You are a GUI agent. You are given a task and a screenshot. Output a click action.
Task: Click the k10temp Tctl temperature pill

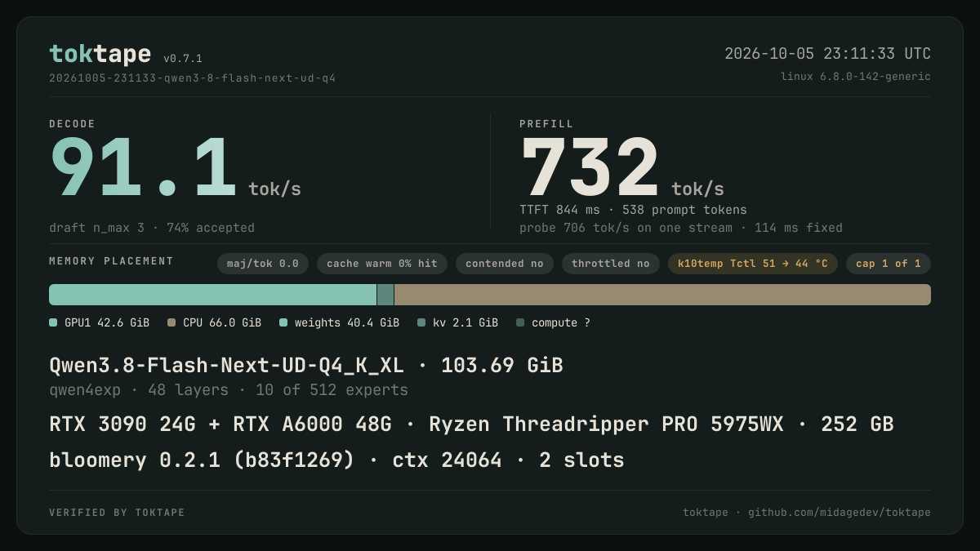753,264
